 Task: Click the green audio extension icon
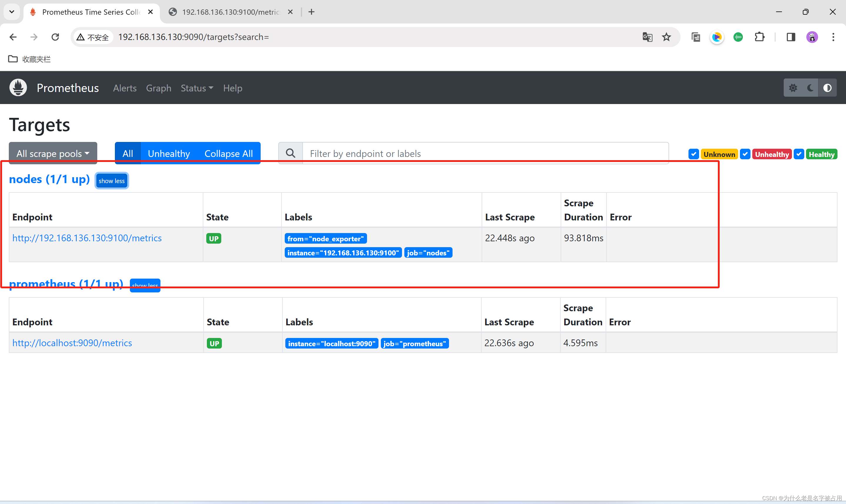[x=738, y=37]
